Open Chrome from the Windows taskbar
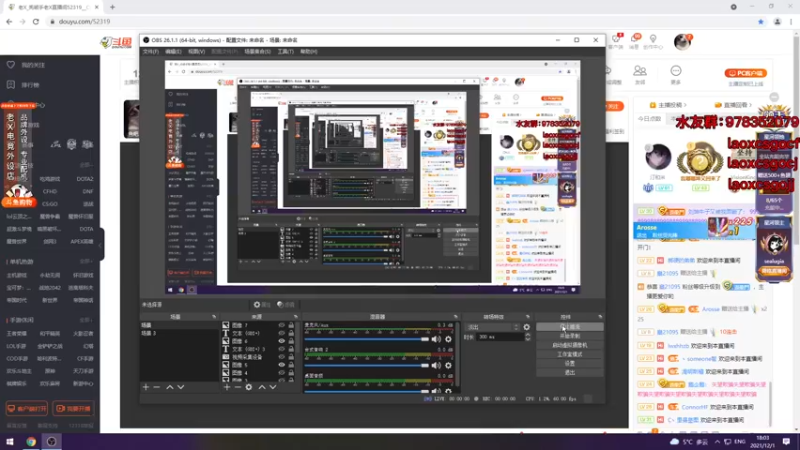 (x=31, y=441)
